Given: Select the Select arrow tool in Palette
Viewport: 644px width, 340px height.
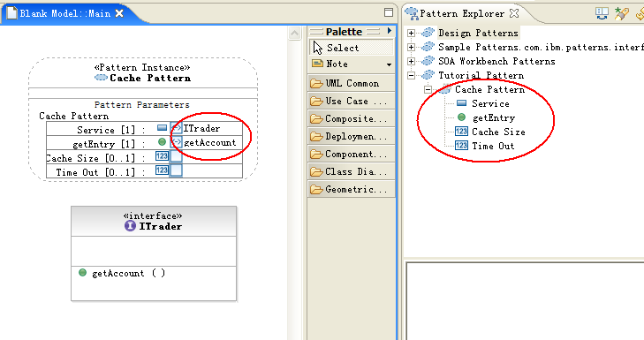Looking at the screenshot, I should (352, 48).
